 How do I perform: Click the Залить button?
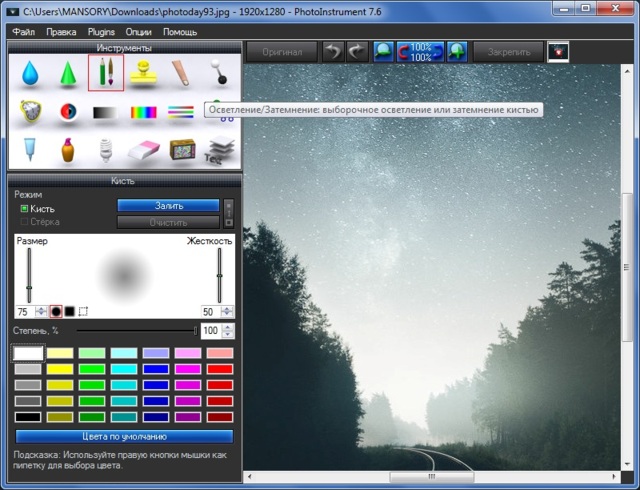[x=168, y=205]
